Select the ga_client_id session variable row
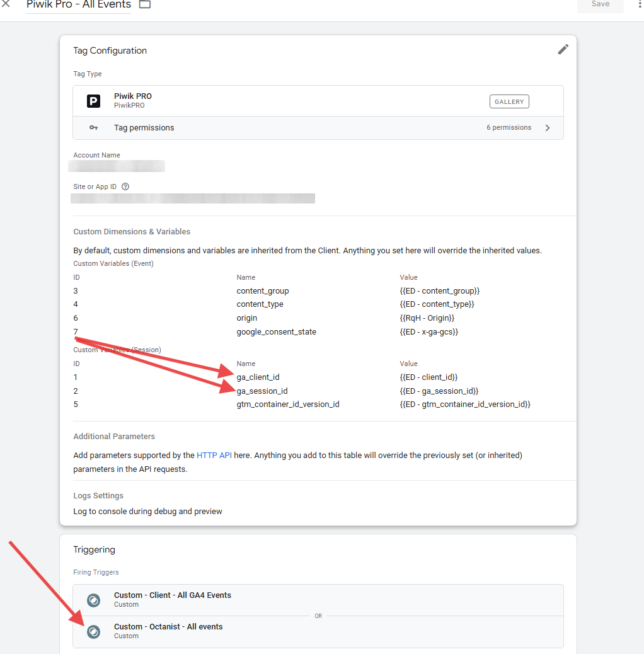 (259, 377)
